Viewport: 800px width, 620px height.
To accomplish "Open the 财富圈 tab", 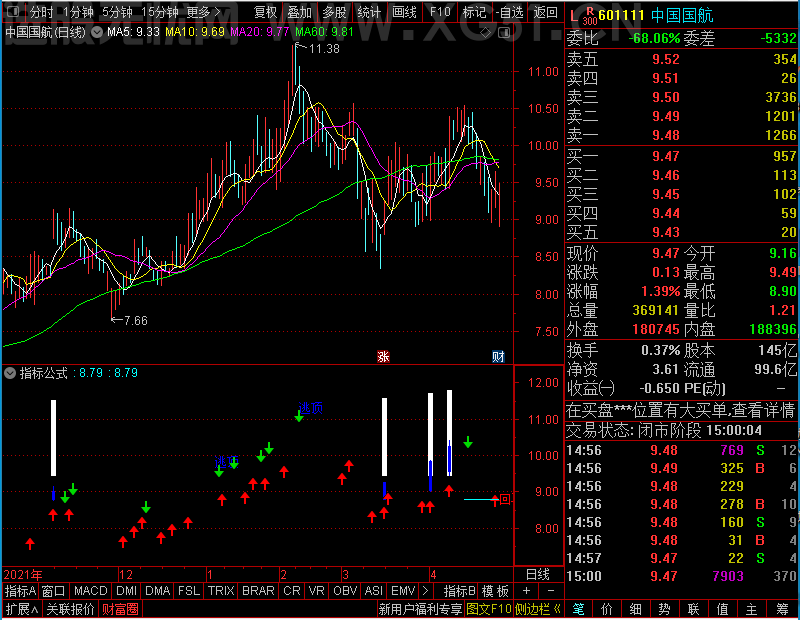I will (x=120, y=609).
